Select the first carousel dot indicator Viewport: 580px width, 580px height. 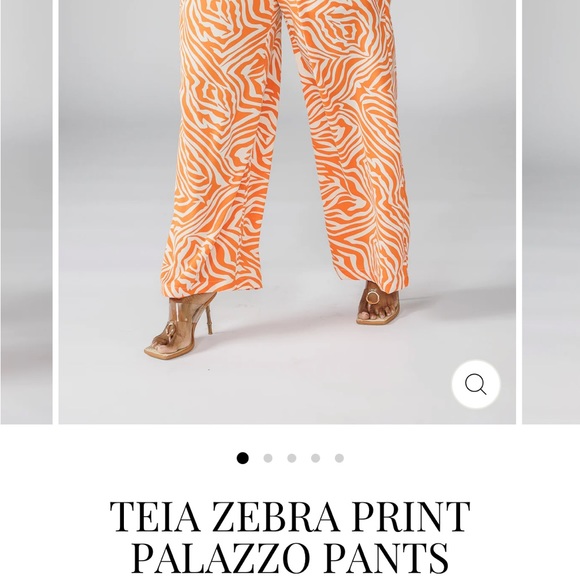243,458
